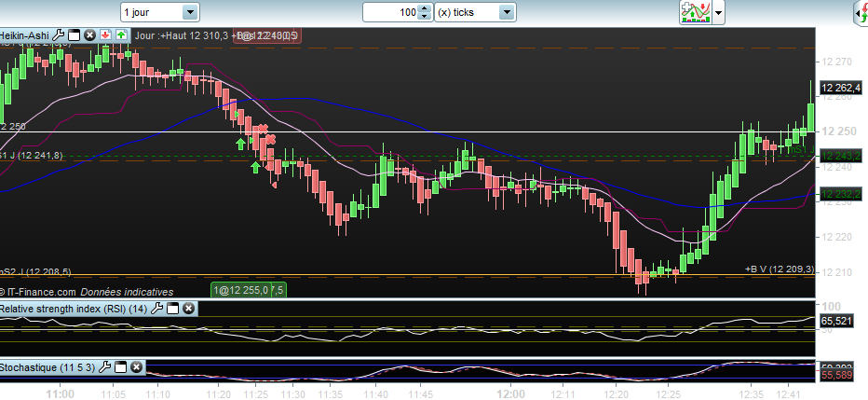
Task: Decrease tick count with down stepper
Action: point(424,16)
